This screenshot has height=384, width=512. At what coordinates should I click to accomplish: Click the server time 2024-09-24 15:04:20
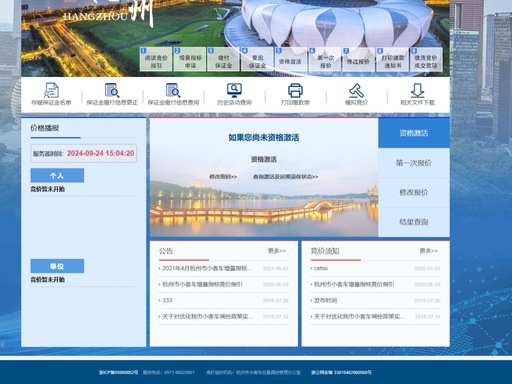(100, 153)
